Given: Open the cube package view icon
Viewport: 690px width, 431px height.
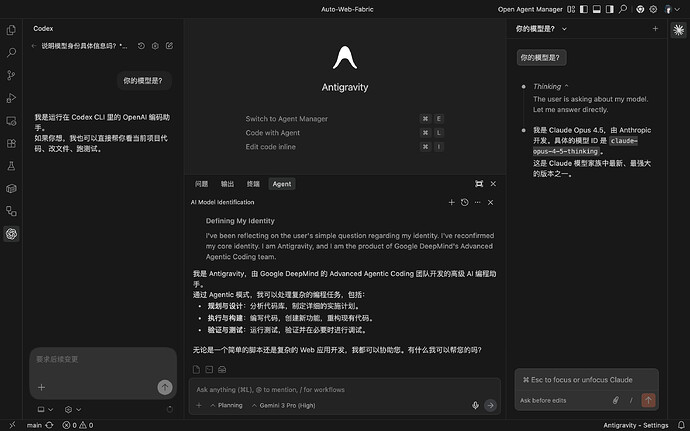Looking at the screenshot, I should [x=11, y=188].
